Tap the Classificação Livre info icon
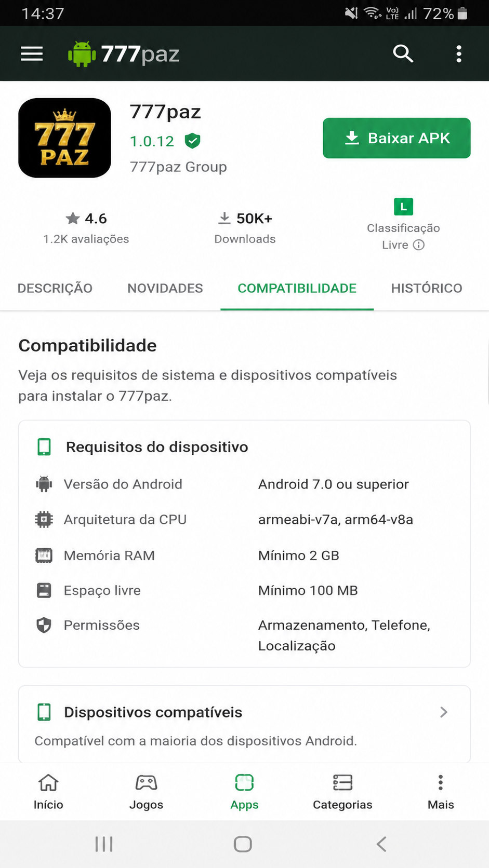 [419, 245]
